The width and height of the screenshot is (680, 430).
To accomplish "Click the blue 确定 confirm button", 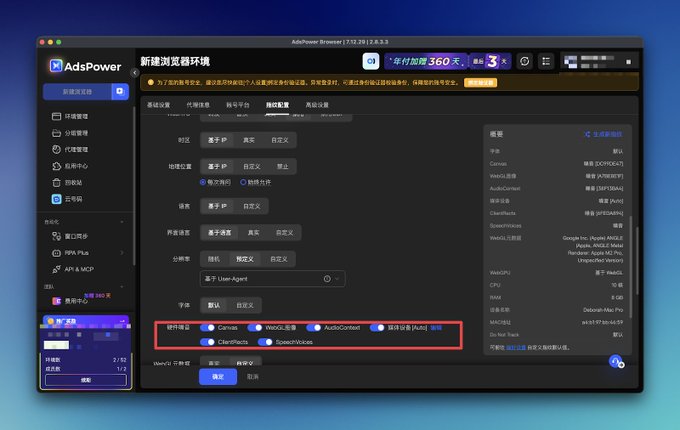I will (x=218, y=377).
